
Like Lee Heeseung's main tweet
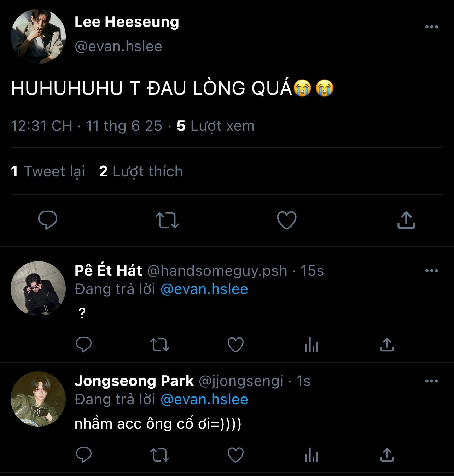(x=286, y=220)
